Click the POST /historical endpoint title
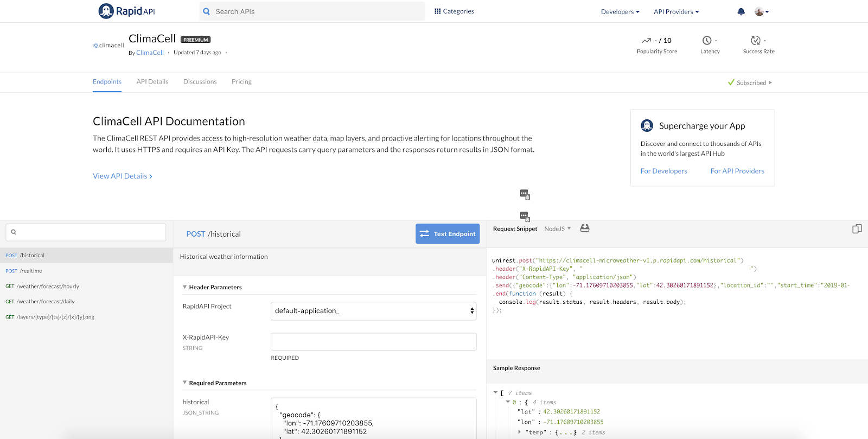This screenshot has width=868, height=439. [x=213, y=234]
